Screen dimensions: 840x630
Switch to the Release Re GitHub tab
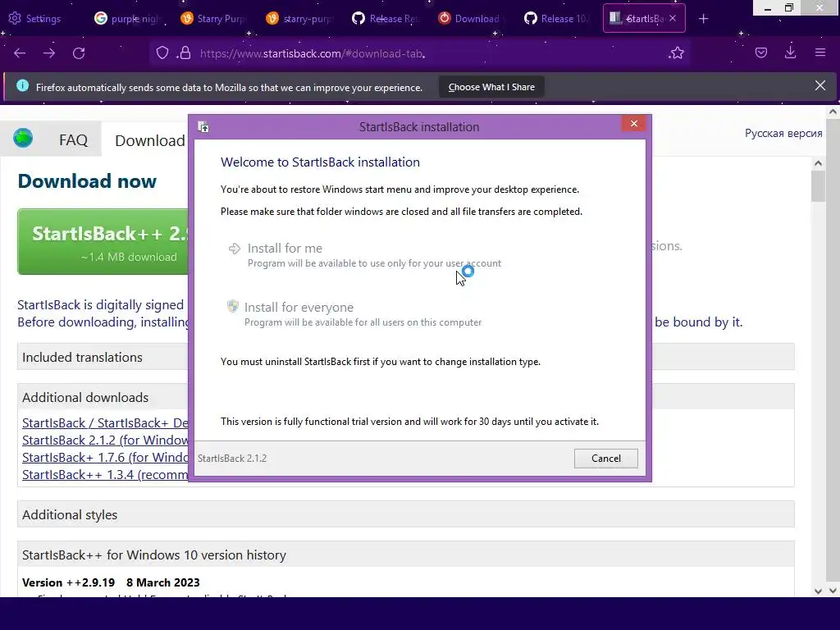pyautogui.click(x=386, y=18)
